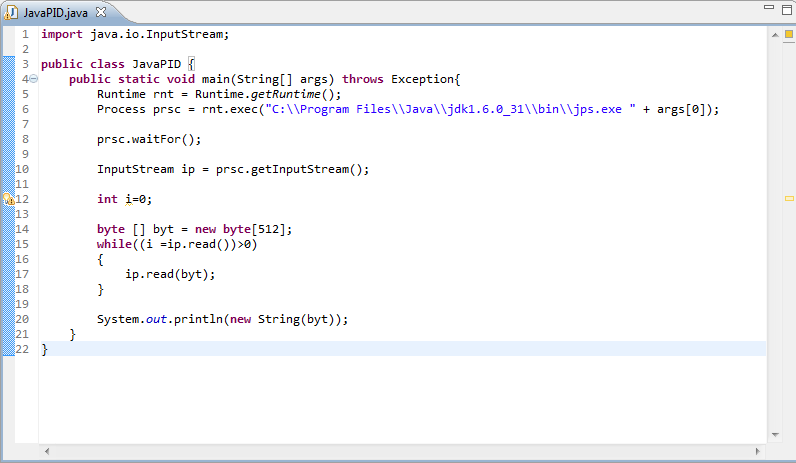Collapse the main method fold marker
Image resolution: width=796 pixels, height=463 pixels.
coord(34,79)
